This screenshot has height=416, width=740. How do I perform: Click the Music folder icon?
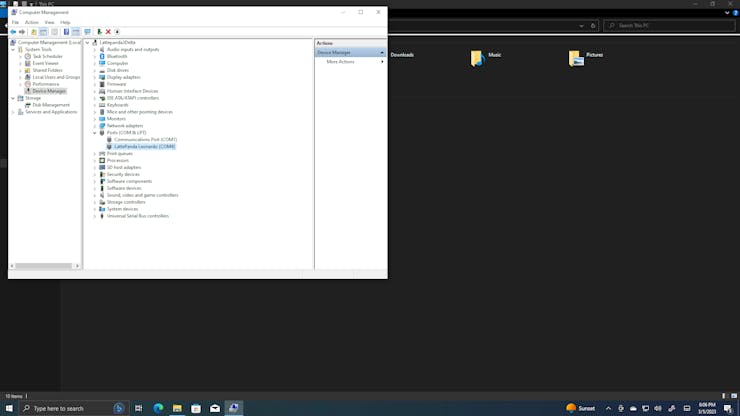click(x=478, y=59)
